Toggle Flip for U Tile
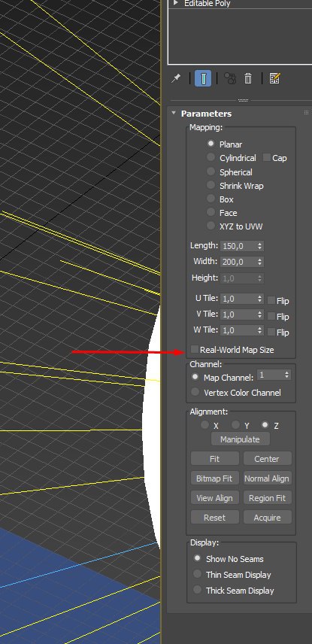 click(271, 300)
